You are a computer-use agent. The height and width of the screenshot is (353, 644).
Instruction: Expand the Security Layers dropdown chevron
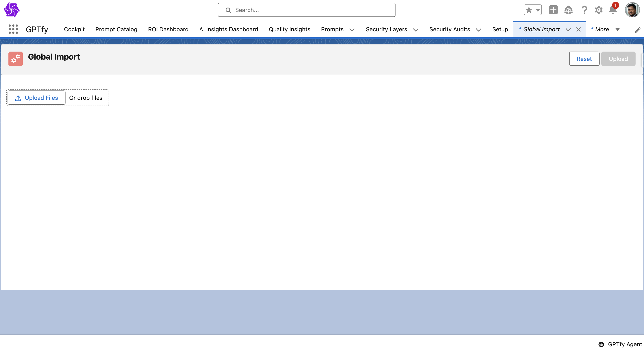(x=415, y=30)
